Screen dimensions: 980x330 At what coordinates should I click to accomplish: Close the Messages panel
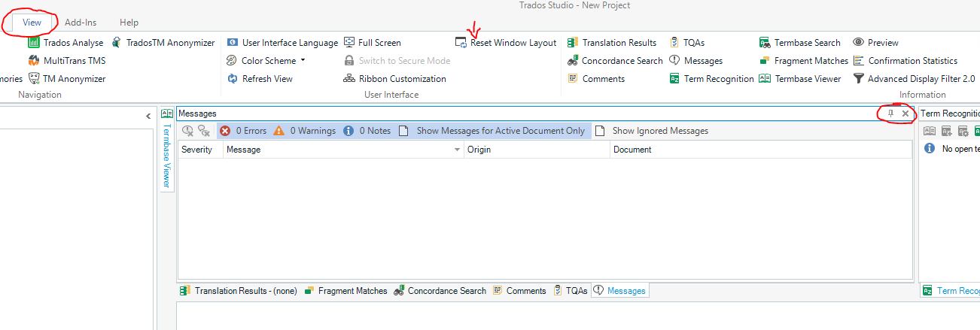click(x=905, y=114)
